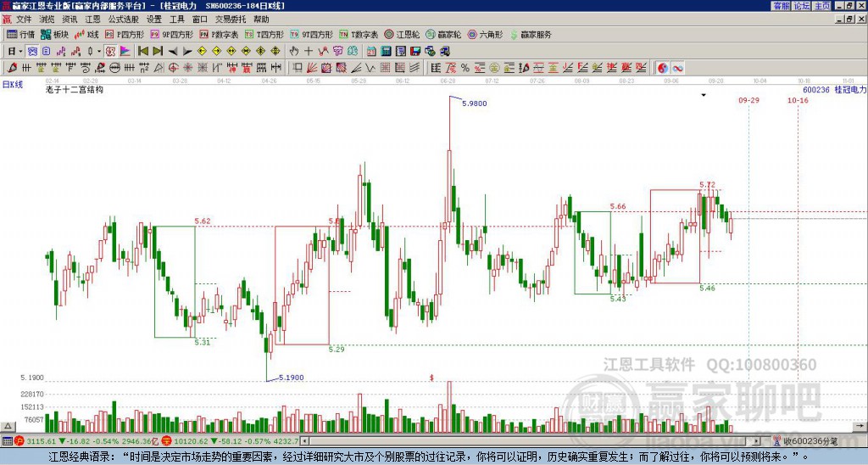The image size is (868, 465).
Task: Open the 收600236分笔 tick panel
Action: pos(805,441)
